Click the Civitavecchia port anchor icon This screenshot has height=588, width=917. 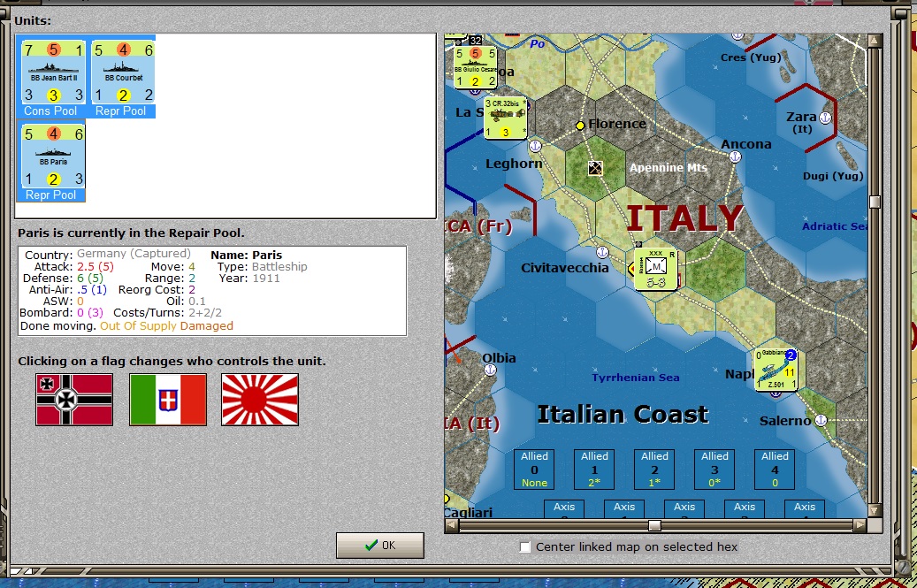[x=602, y=253]
